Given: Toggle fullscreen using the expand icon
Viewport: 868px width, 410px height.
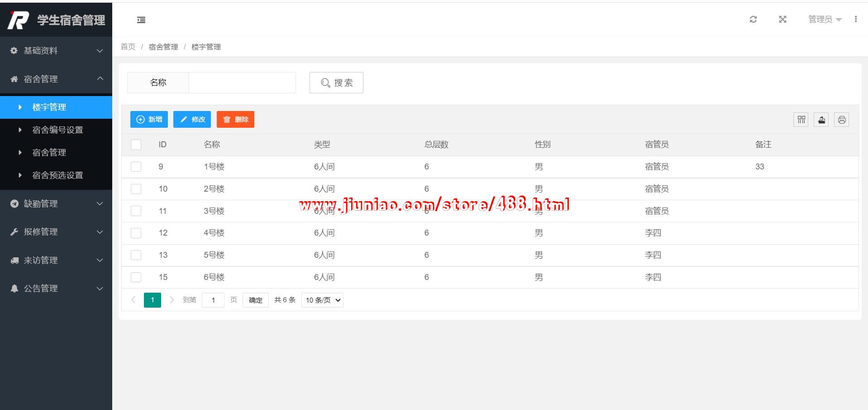Looking at the screenshot, I should click(x=782, y=19).
